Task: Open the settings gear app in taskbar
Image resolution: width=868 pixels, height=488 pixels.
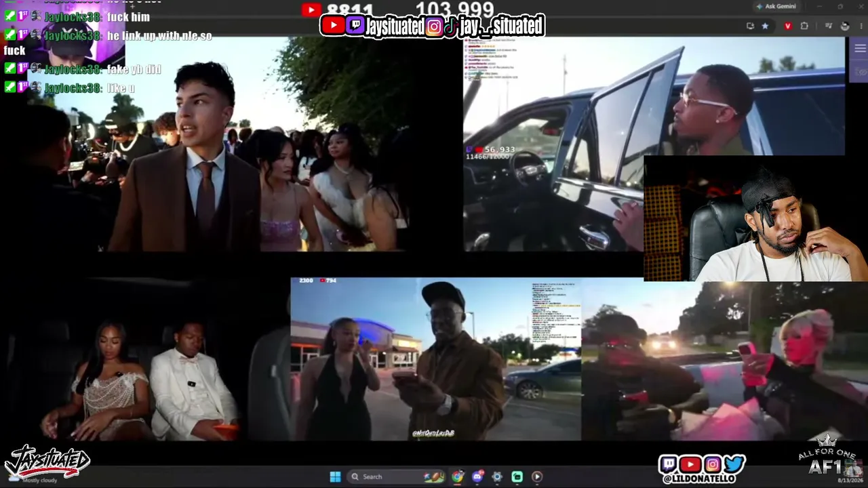Action: coord(497,476)
